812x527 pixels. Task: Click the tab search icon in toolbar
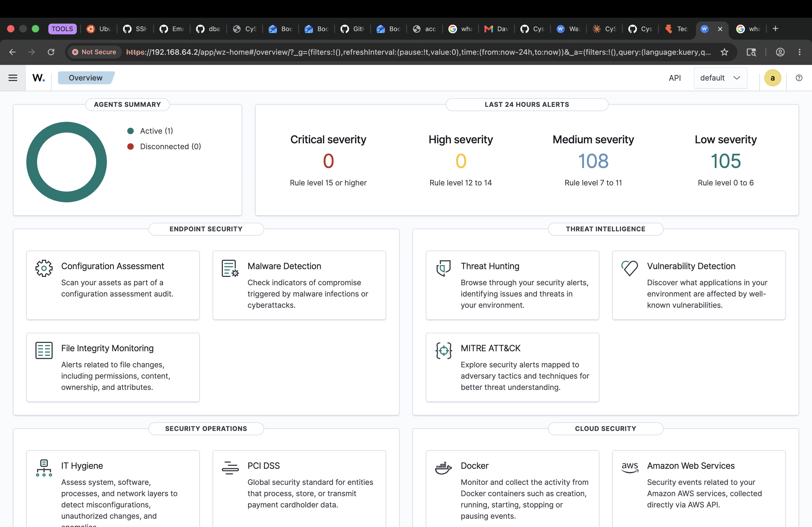pyautogui.click(x=751, y=52)
